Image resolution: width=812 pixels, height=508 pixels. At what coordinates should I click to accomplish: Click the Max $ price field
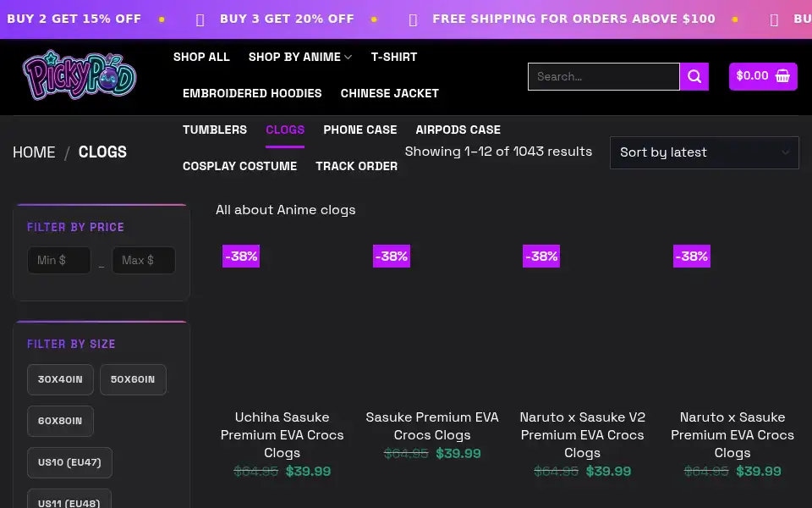[x=144, y=260]
